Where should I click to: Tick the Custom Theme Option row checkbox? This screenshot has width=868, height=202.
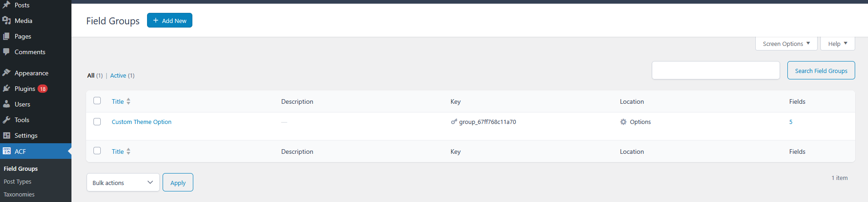pyautogui.click(x=97, y=122)
